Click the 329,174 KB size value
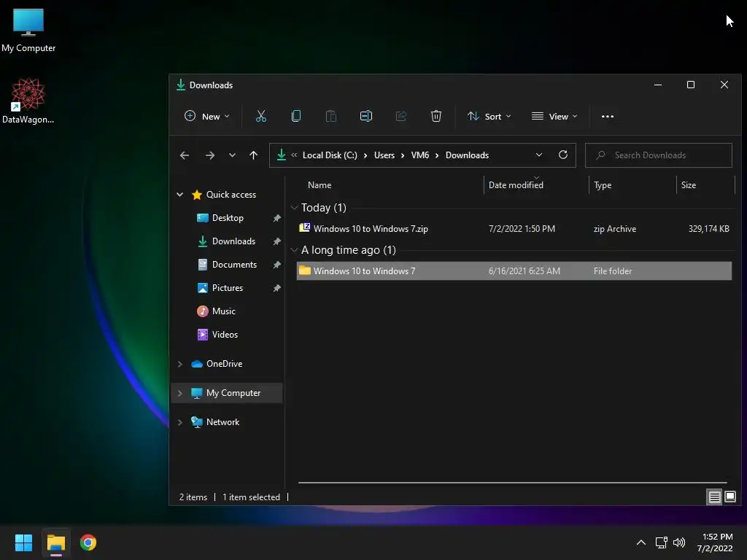Image resolution: width=747 pixels, height=560 pixels. [x=708, y=228]
